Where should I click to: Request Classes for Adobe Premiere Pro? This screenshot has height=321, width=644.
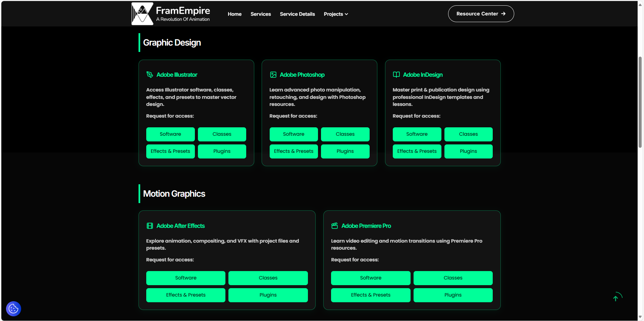(x=453, y=278)
